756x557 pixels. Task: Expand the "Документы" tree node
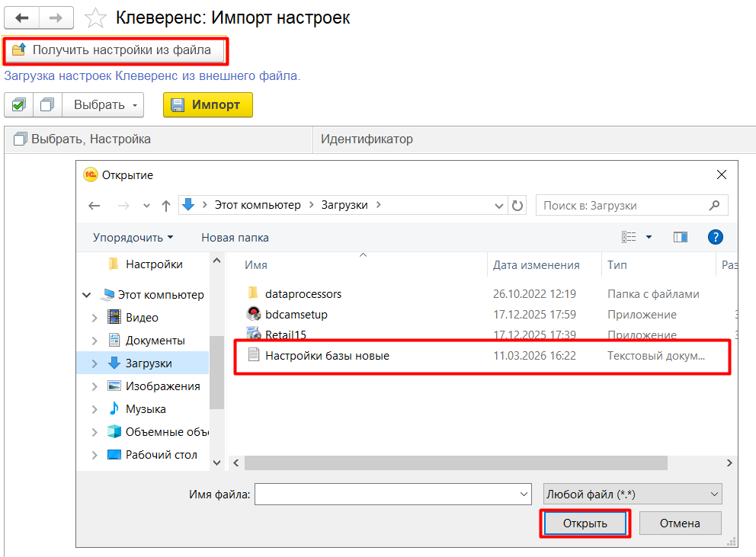coord(94,341)
